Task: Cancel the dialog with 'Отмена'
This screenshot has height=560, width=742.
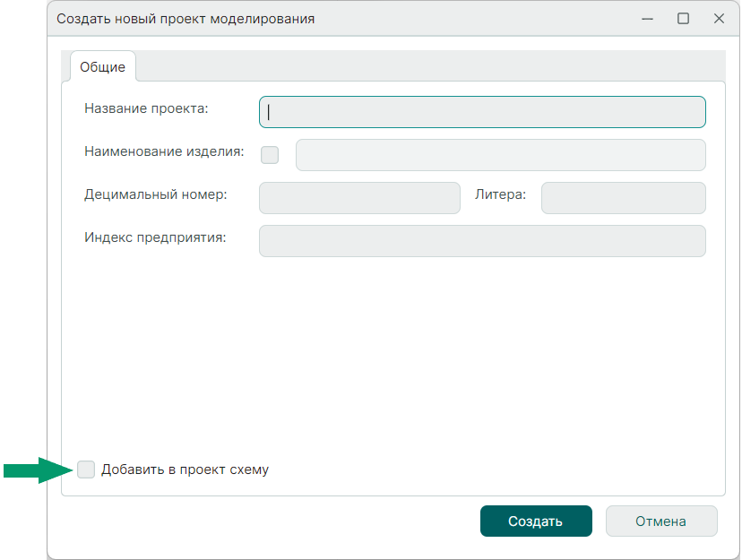Action: click(x=660, y=521)
